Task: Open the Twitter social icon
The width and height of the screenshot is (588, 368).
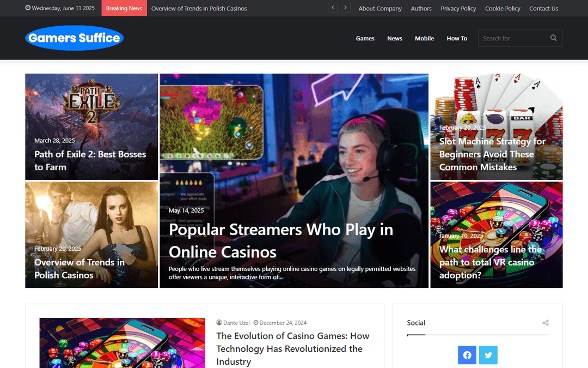Action: [x=488, y=355]
